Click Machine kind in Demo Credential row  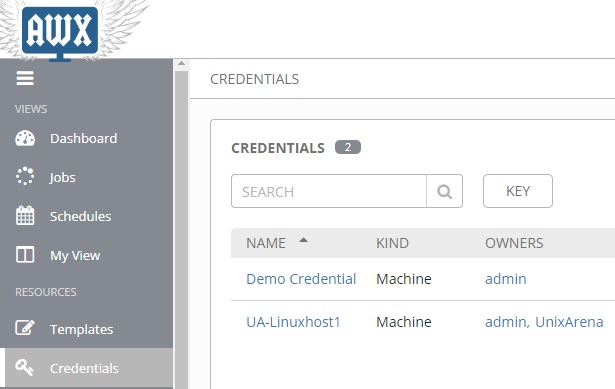pos(404,279)
